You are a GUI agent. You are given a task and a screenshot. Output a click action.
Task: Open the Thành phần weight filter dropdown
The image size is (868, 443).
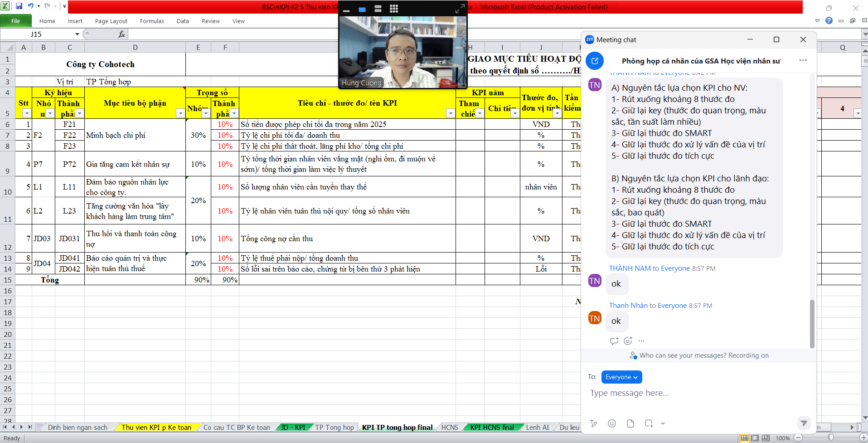point(234,113)
